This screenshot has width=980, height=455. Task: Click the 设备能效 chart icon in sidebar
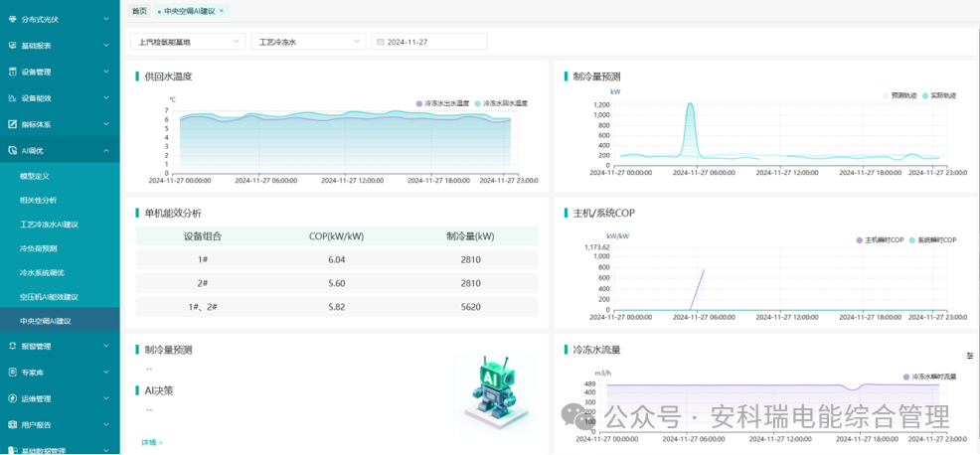point(13,98)
